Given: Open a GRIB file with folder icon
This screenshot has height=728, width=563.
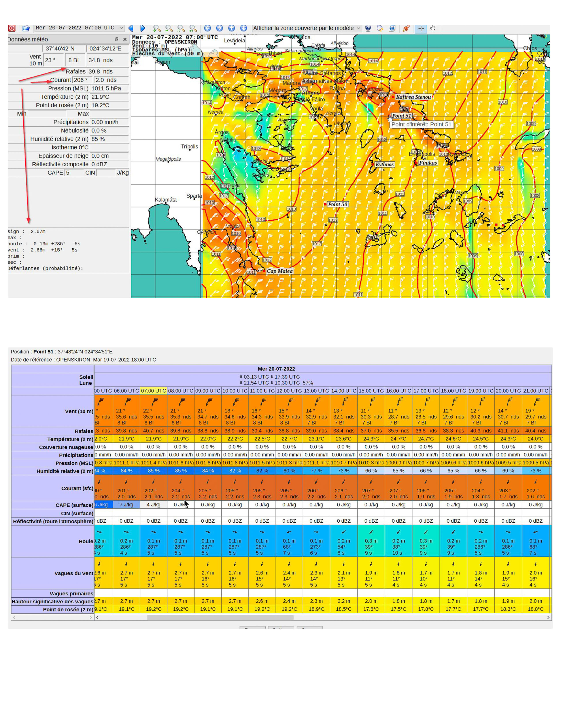Looking at the screenshot, I should coord(26,28).
